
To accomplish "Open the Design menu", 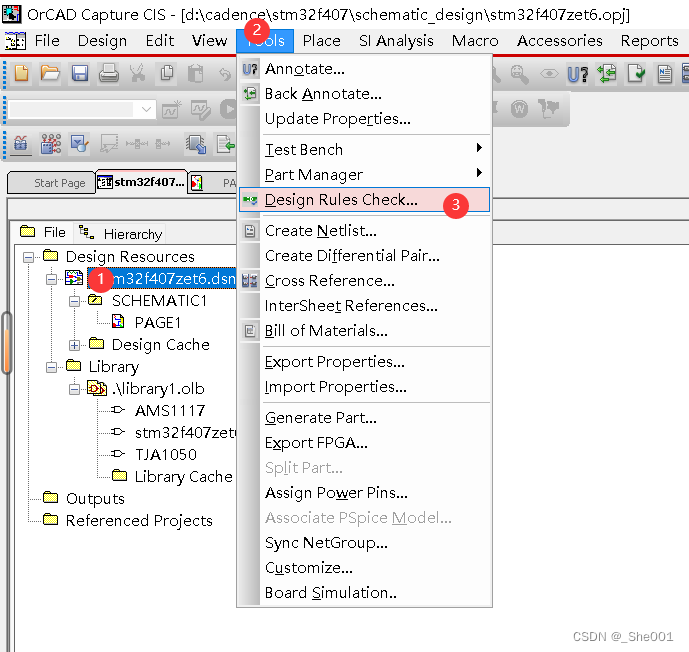I will 102,41.
